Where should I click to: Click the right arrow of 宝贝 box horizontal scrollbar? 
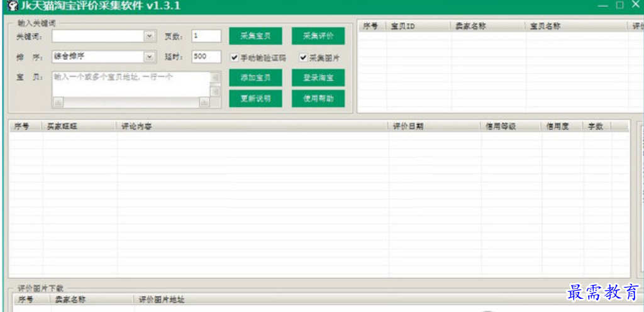(204, 103)
